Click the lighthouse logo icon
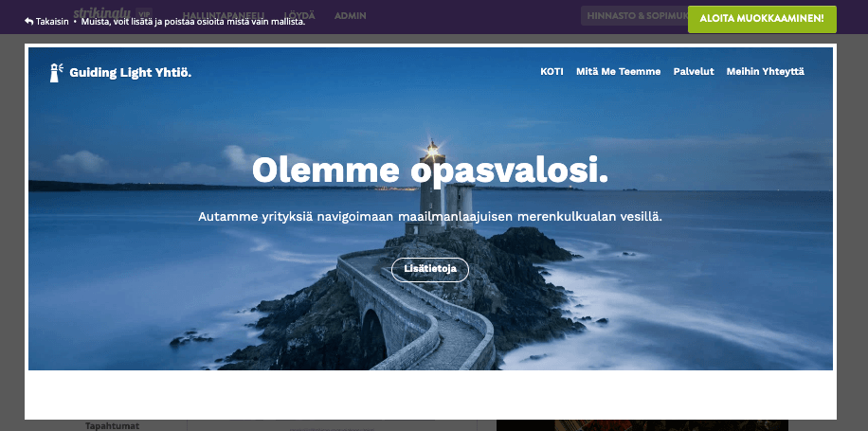 pyautogui.click(x=57, y=73)
